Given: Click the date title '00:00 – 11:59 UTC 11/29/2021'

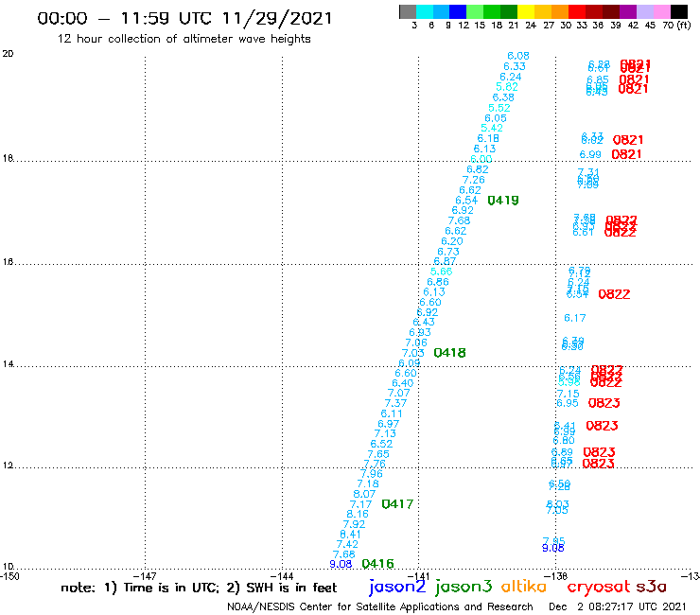Looking at the screenshot, I should coord(184,18).
